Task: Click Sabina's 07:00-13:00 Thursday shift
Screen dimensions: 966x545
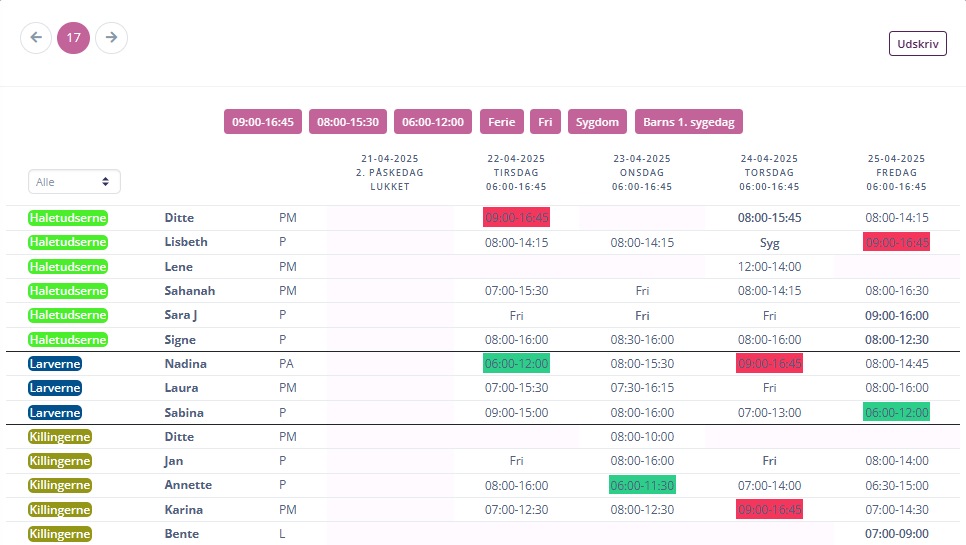Action: click(x=769, y=413)
